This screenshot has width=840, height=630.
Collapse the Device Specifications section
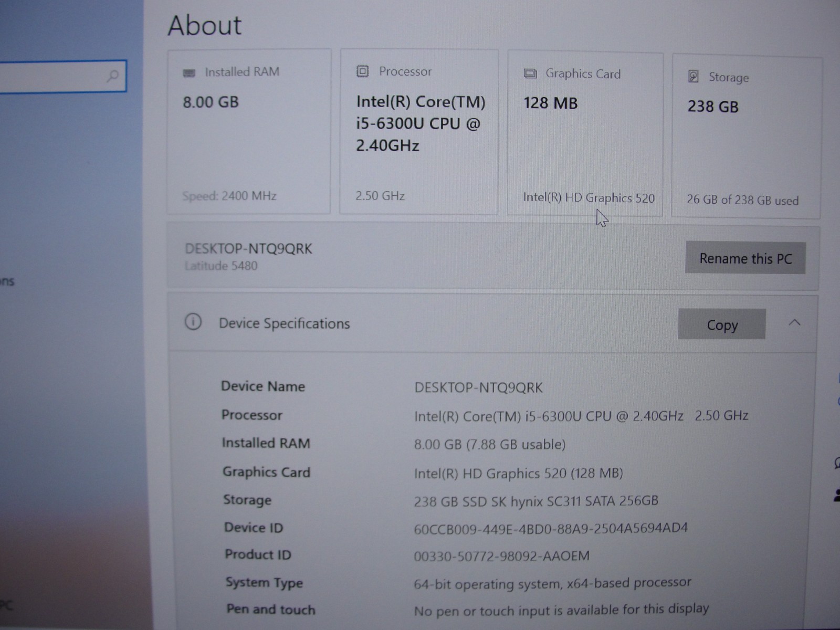794,322
